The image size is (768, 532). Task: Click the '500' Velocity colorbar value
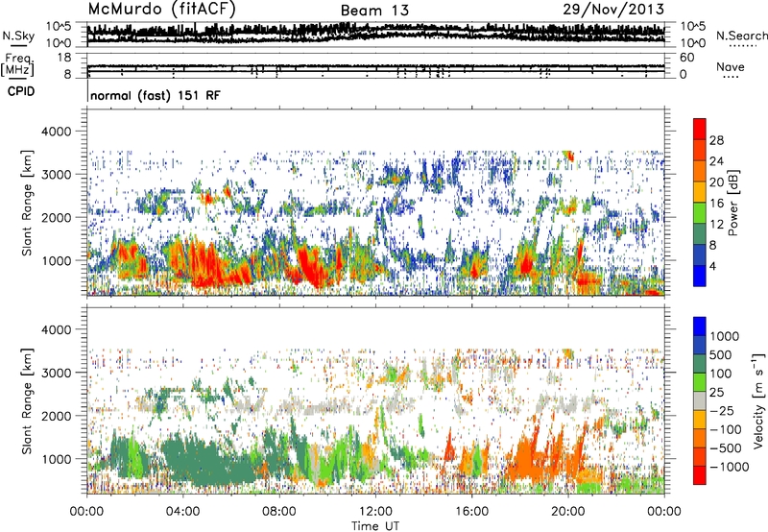point(721,354)
